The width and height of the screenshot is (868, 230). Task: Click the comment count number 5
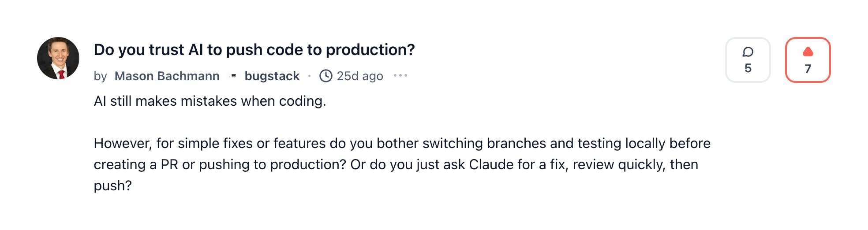(748, 68)
